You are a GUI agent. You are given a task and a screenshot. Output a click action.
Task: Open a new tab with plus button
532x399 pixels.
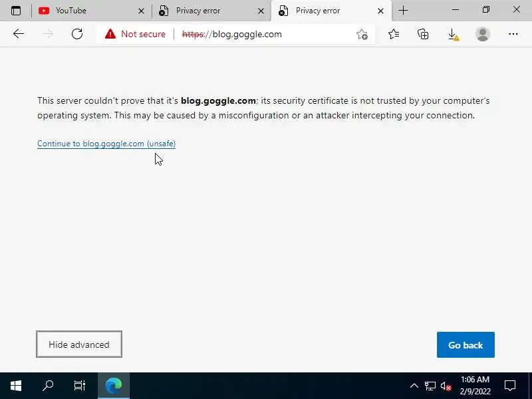pos(403,11)
